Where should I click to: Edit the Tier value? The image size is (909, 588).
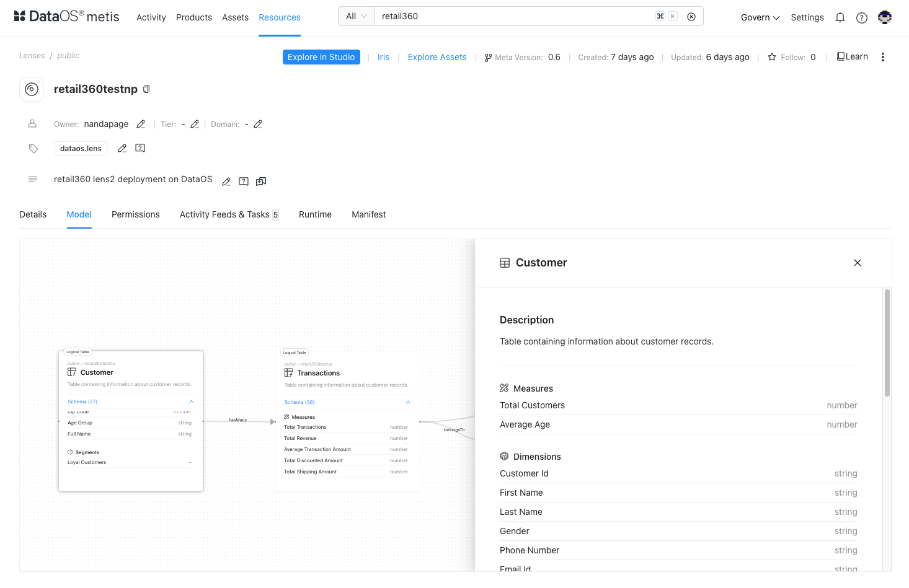195,124
